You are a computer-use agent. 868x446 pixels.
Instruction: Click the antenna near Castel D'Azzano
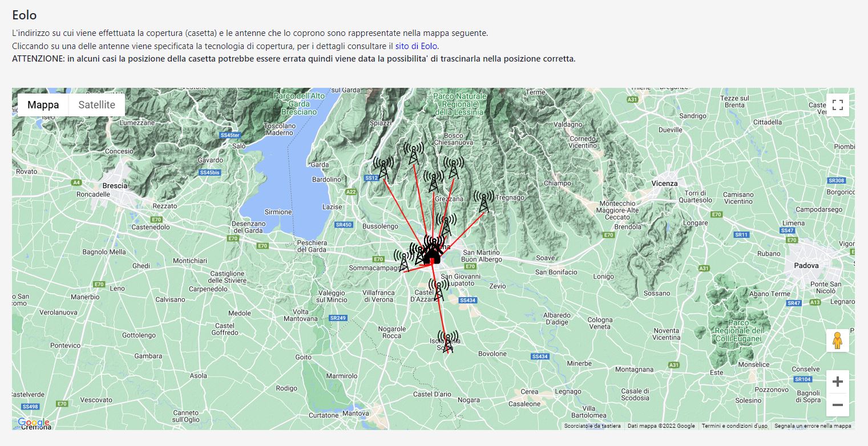[438, 290]
